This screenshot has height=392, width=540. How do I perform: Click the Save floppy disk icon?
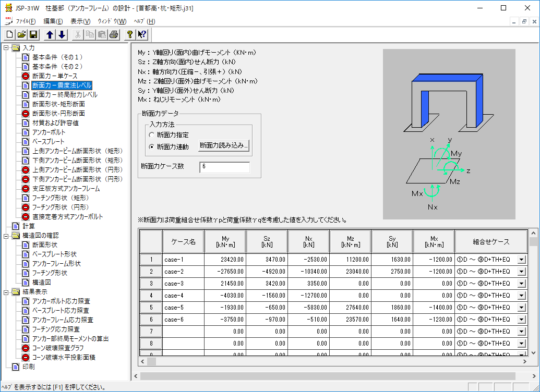point(33,35)
